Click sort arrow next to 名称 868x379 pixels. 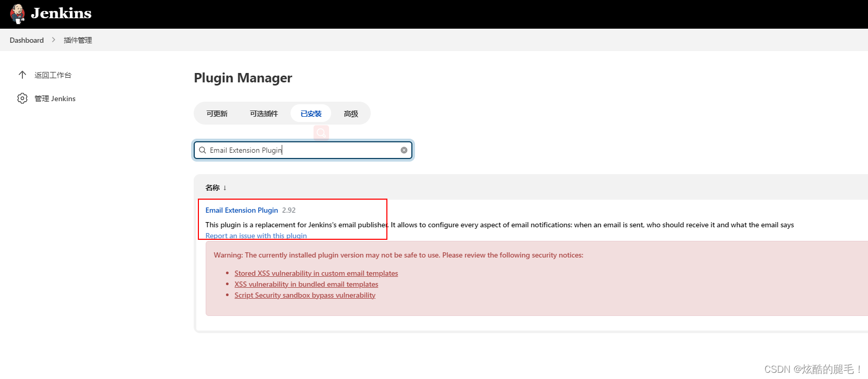tap(225, 188)
